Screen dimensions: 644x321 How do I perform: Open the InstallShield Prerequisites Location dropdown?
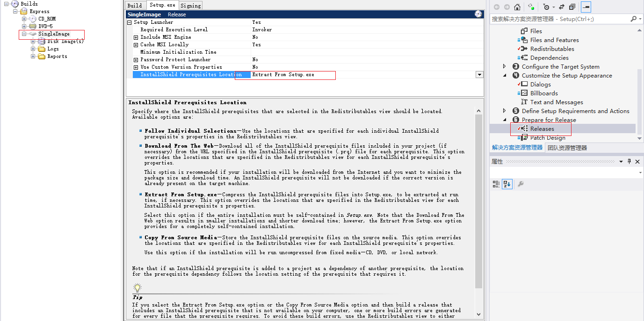[x=479, y=75]
